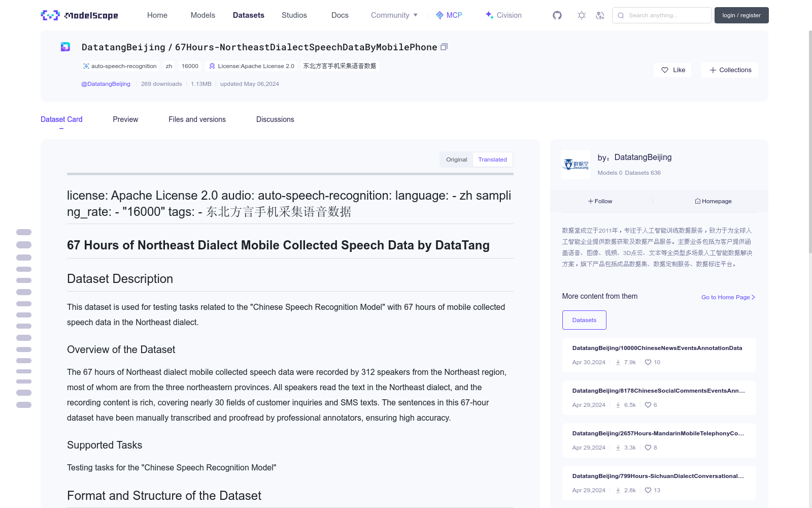Switch to the Preview tab

[x=125, y=119]
